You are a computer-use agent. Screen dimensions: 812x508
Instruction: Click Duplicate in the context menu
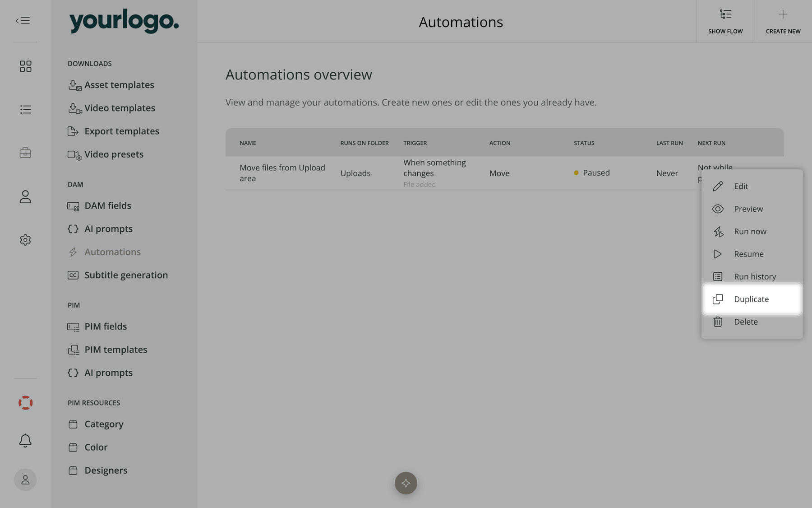click(752, 299)
